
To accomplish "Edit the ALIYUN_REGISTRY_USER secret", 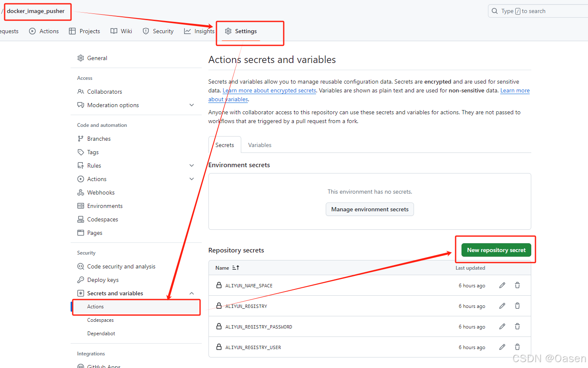I will (x=502, y=347).
